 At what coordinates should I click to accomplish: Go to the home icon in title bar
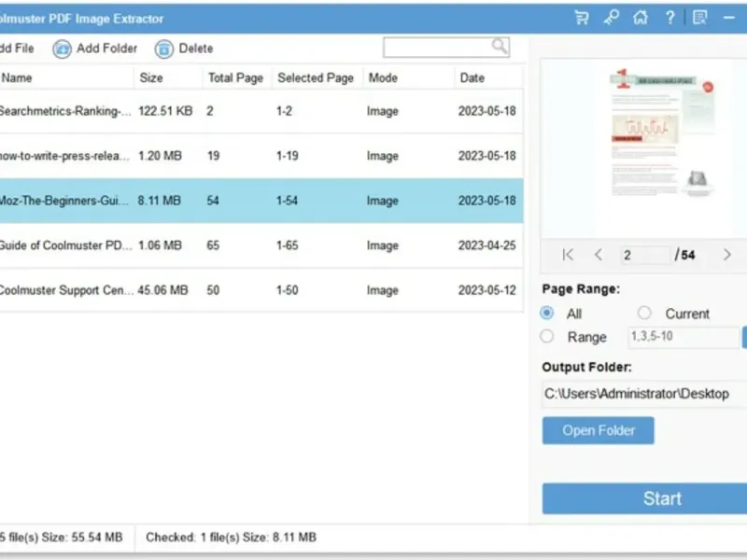[641, 18]
